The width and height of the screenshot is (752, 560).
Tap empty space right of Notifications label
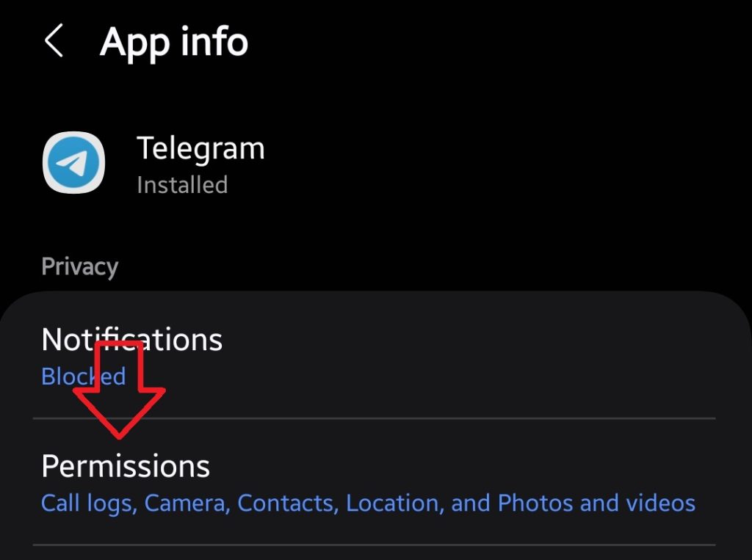click(477, 345)
